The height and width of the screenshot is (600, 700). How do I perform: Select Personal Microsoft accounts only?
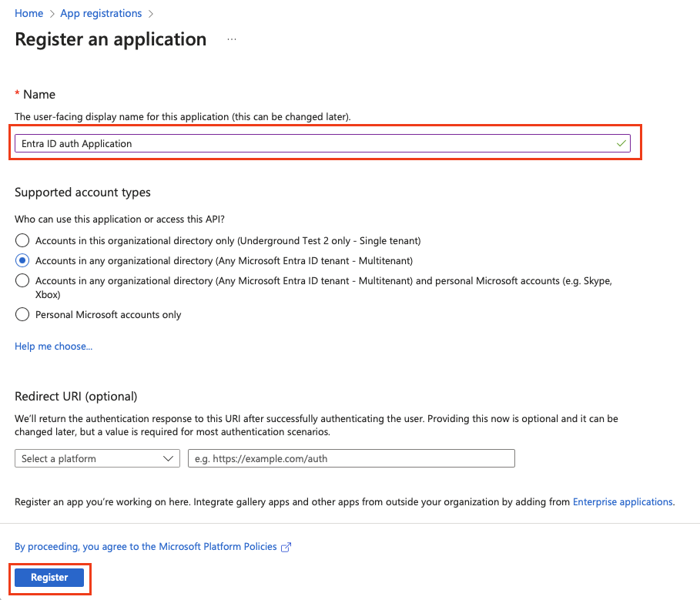22,314
